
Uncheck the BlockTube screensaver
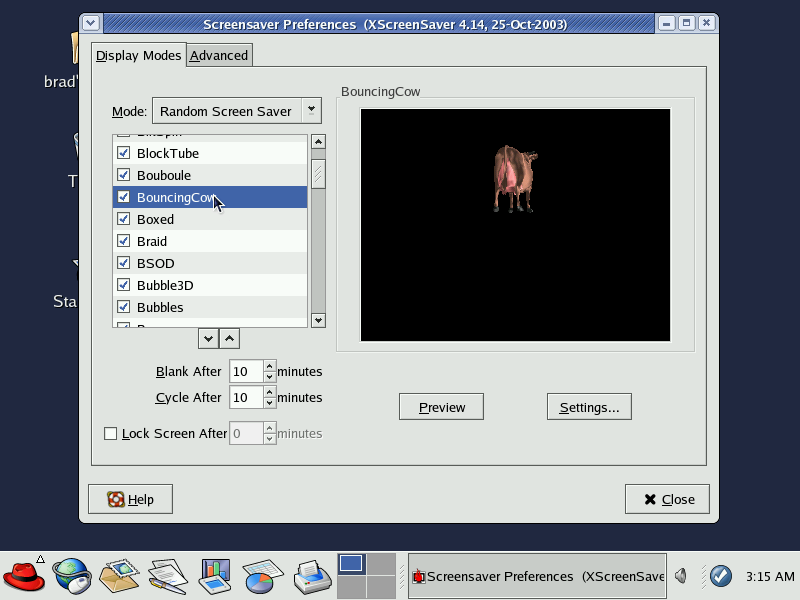click(x=123, y=153)
